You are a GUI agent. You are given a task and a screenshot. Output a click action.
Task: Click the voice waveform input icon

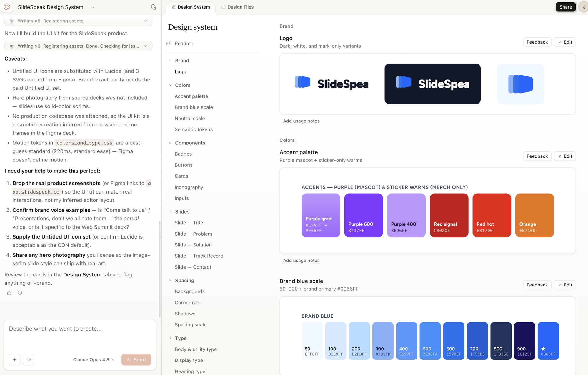(29, 359)
